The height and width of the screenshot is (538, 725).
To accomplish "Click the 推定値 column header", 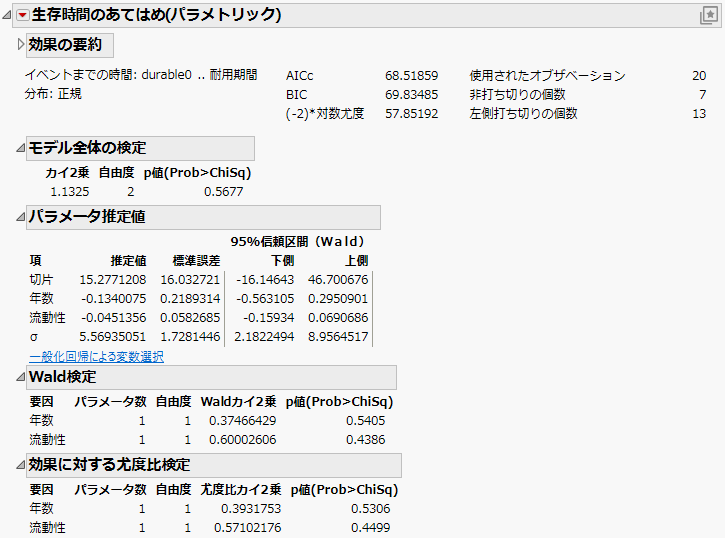I will [129, 260].
